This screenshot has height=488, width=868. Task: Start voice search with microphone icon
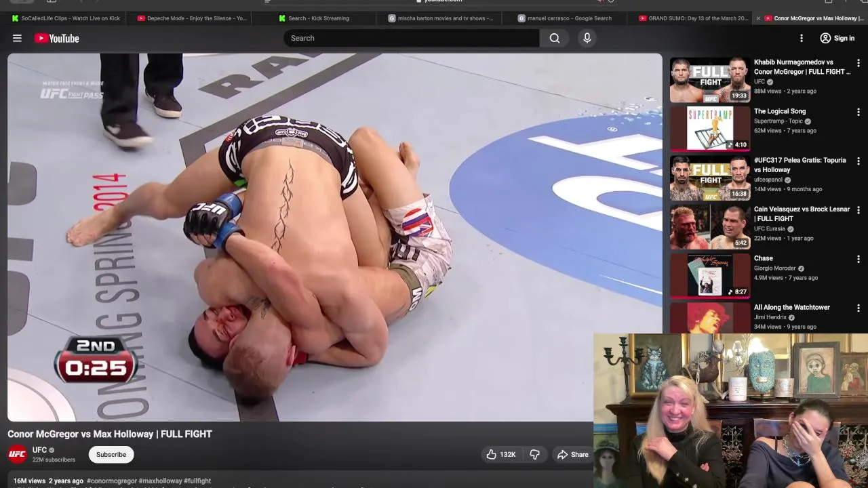(587, 38)
